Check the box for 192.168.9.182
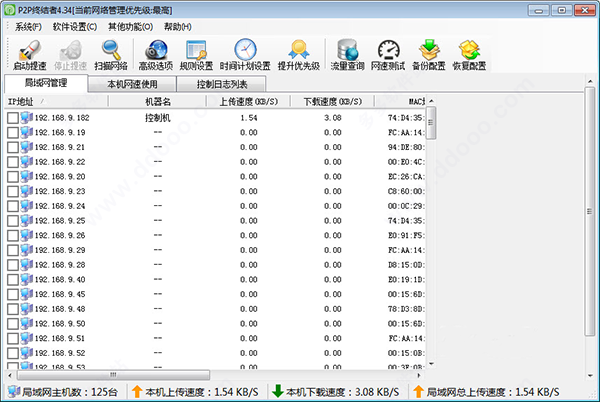 (x=13, y=118)
